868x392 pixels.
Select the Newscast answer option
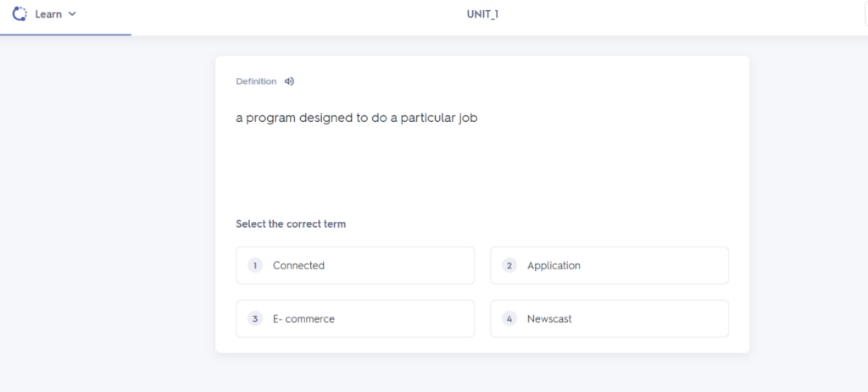(609, 319)
